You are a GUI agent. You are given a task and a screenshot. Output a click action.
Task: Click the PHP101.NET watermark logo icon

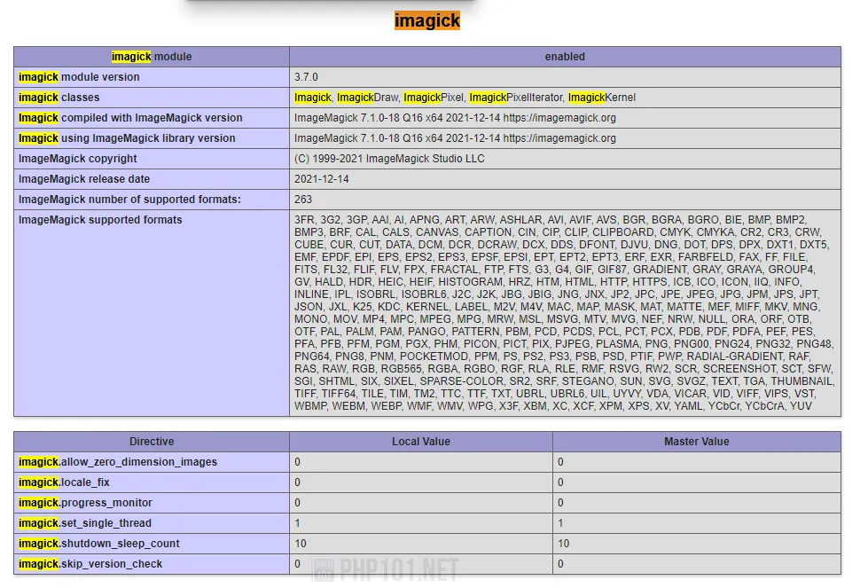pyautogui.click(x=325, y=569)
